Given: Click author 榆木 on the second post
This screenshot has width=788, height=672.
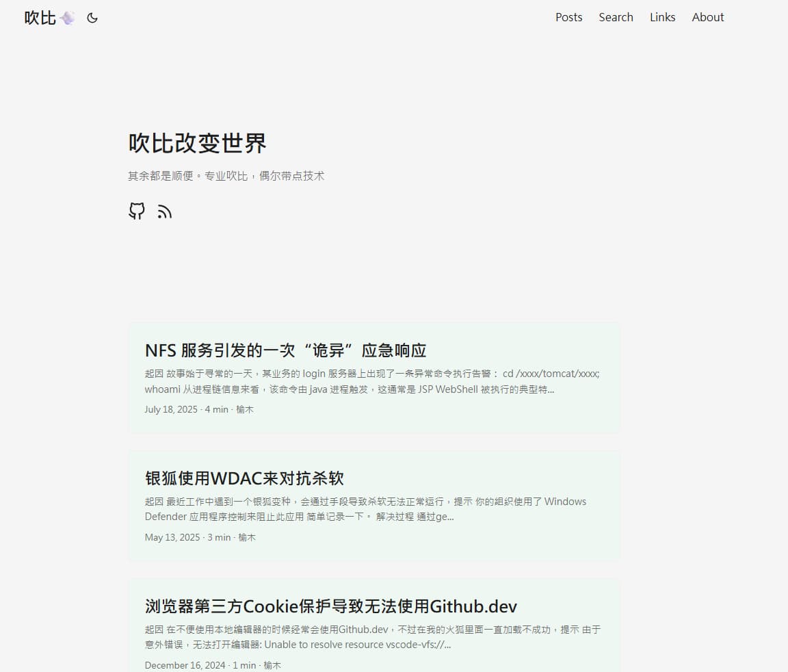Looking at the screenshot, I should [246, 537].
